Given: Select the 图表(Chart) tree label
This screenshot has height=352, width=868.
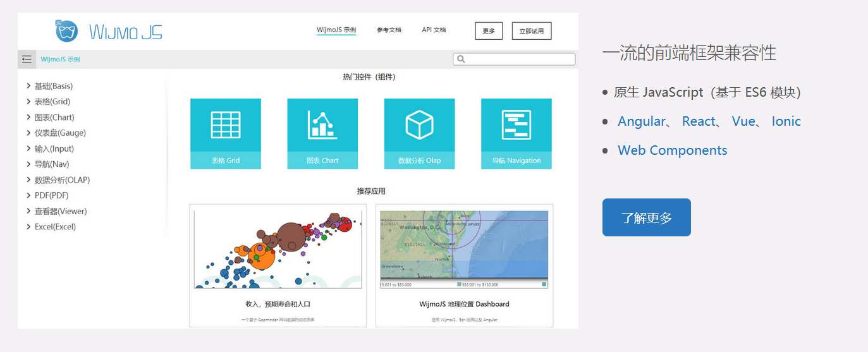Looking at the screenshot, I should pyautogui.click(x=54, y=118).
